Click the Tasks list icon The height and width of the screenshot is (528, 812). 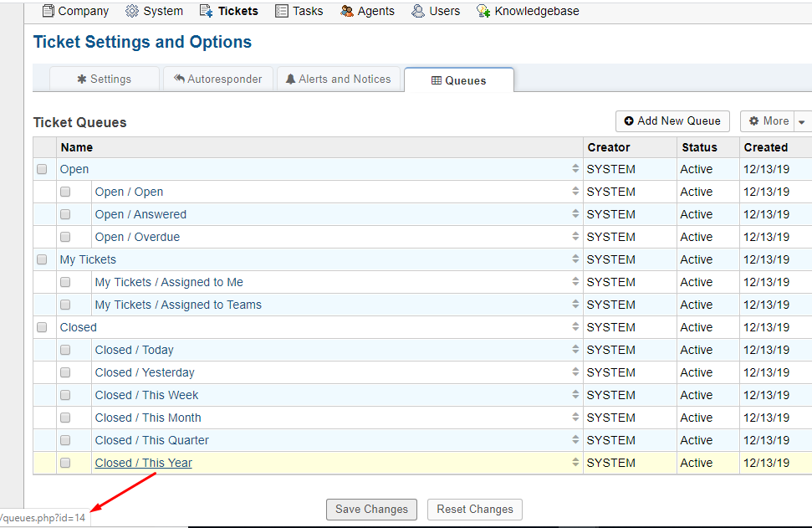pos(282,11)
